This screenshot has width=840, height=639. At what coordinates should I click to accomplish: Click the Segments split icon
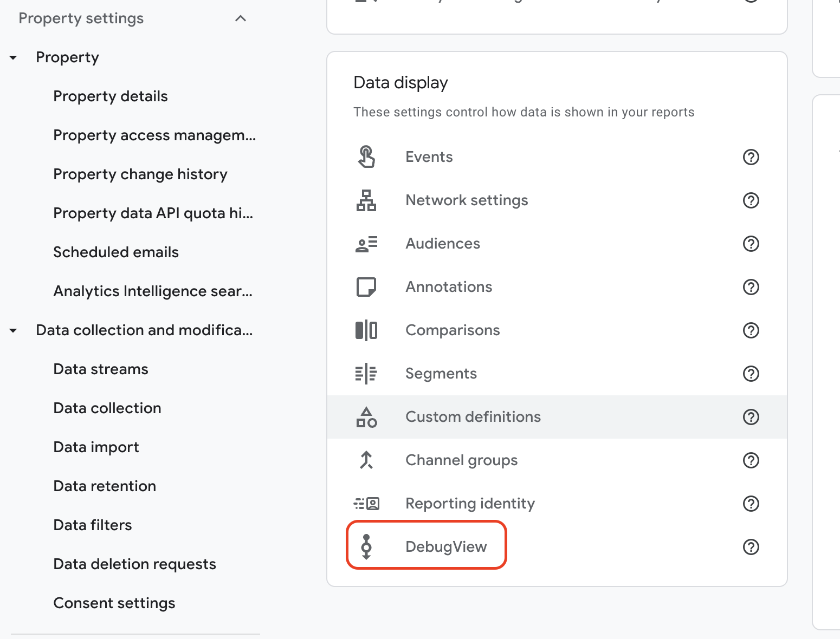(x=366, y=374)
